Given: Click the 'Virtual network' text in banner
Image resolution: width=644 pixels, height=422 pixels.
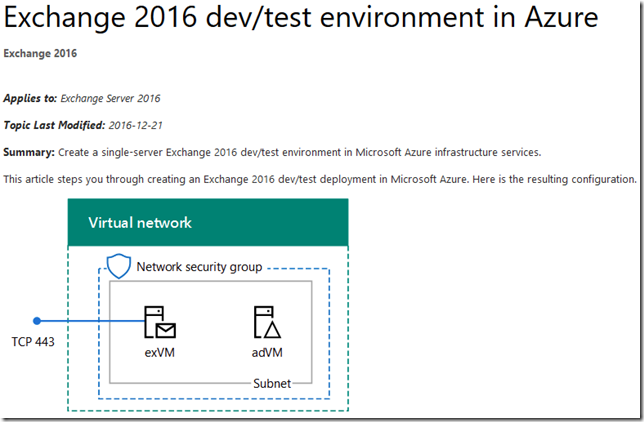Looking at the screenshot, I should pos(140,223).
